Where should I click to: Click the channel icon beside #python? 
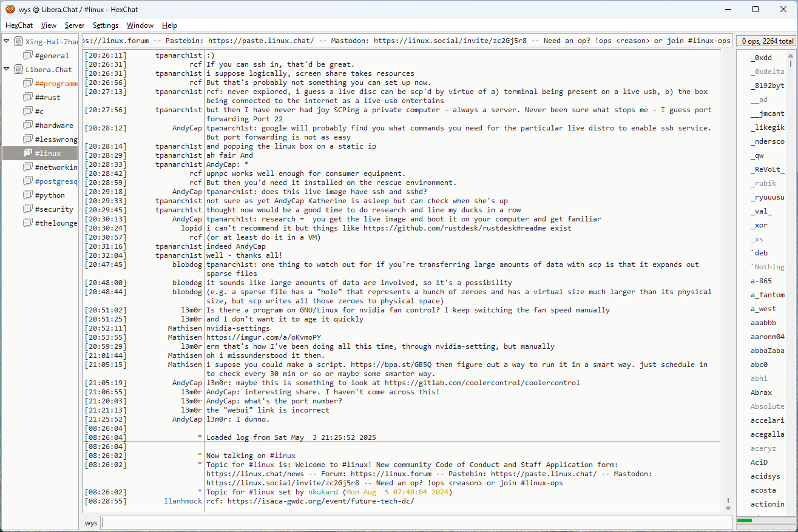(x=28, y=195)
